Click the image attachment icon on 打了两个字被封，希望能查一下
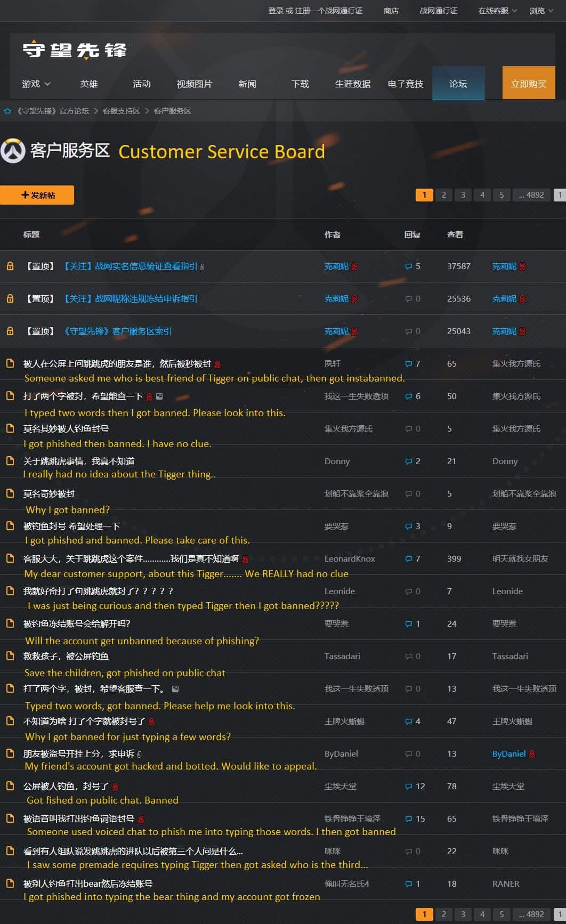The height and width of the screenshot is (924, 566). click(159, 396)
